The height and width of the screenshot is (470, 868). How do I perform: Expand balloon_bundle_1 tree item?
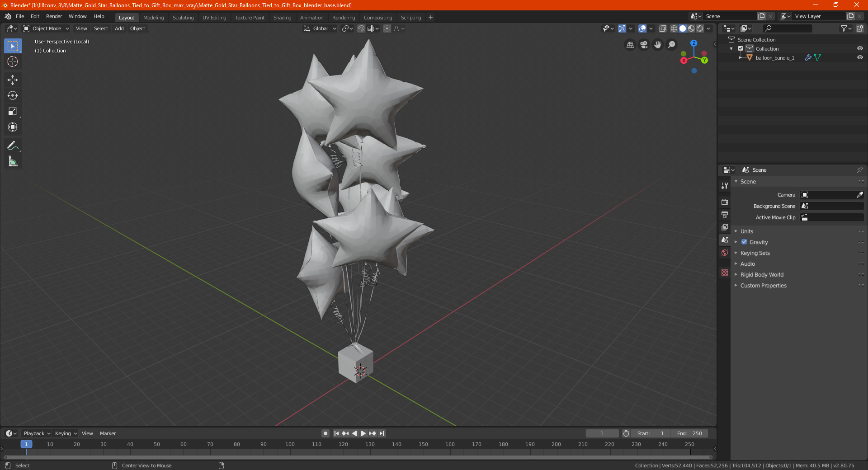pos(740,57)
